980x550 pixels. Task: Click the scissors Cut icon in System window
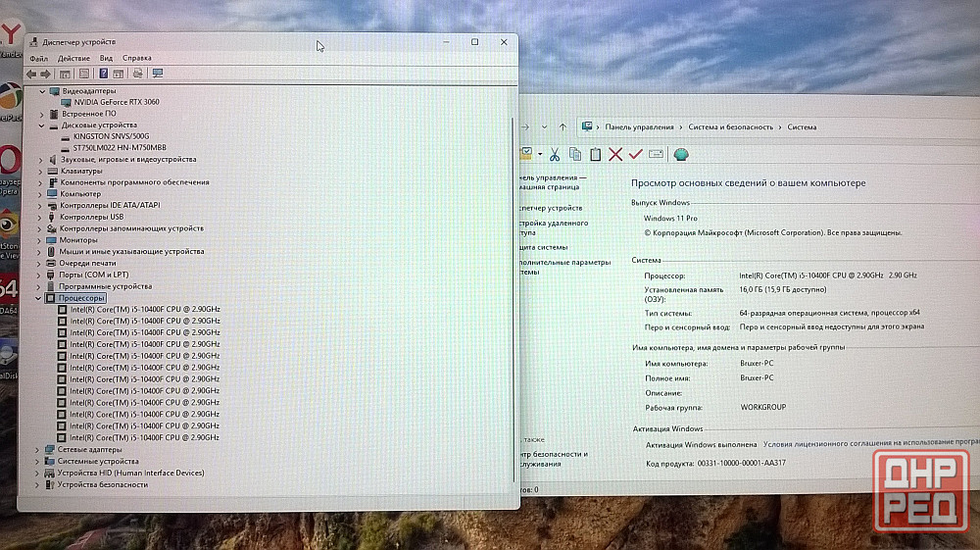coord(554,154)
